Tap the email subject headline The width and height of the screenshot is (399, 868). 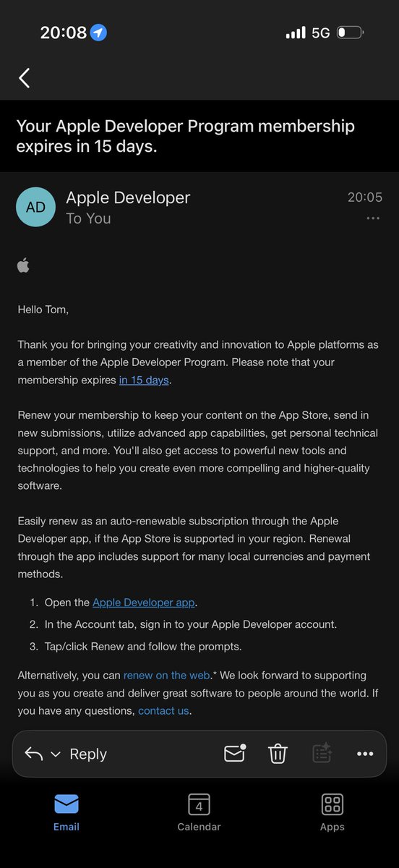186,136
